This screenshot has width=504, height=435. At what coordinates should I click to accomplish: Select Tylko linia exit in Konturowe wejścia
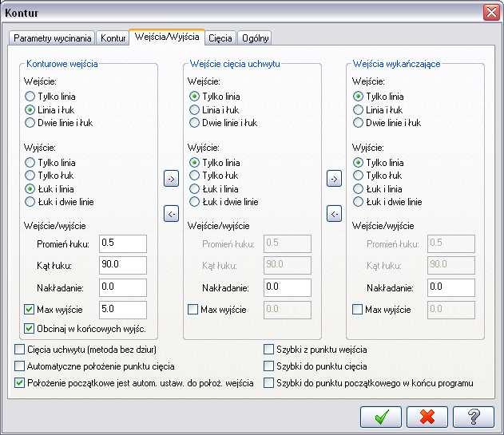click(50, 163)
